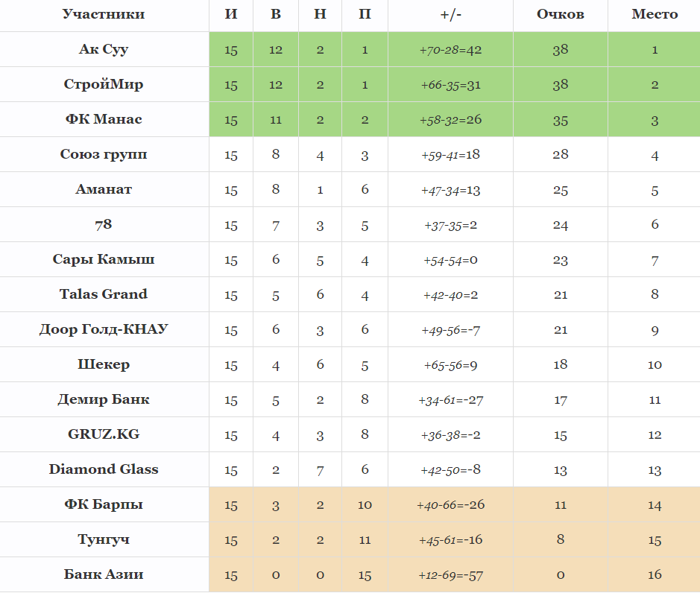Viewport: 700px width, 593px height.
Task: Click the Участники column header
Action: click(104, 15)
